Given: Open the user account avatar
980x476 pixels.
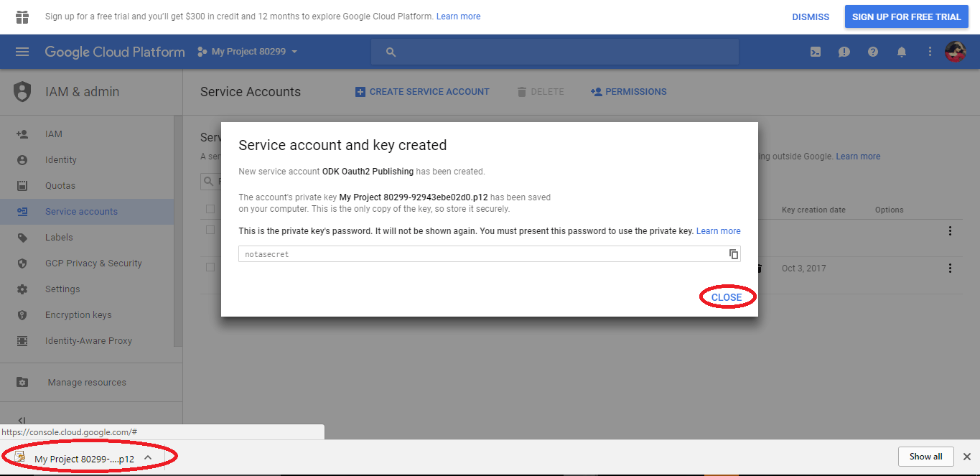Looking at the screenshot, I should (955, 52).
